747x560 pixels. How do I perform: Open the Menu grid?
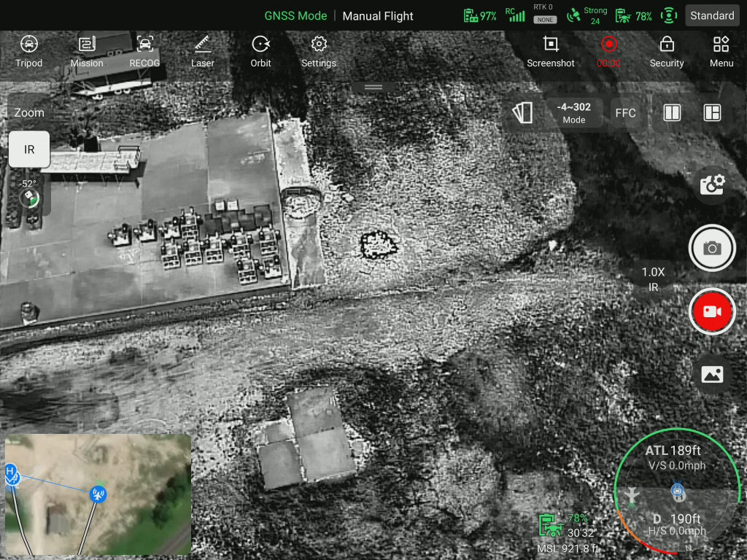pos(721,51)
